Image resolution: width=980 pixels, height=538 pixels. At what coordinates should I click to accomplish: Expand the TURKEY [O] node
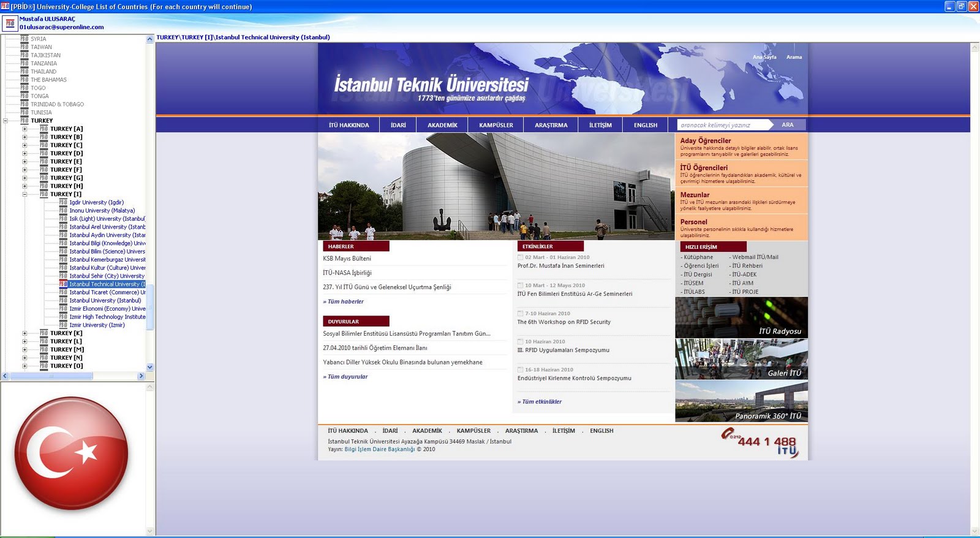(25, 366)
